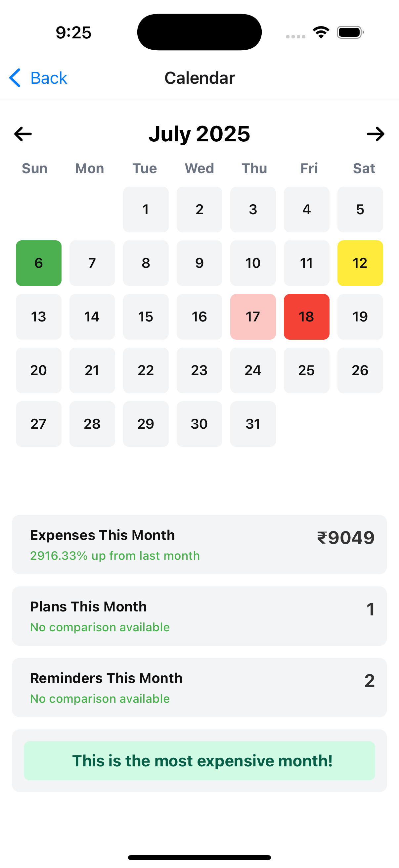Select date July 15
The height and width of the screenshot is (868, 399).
146,316
